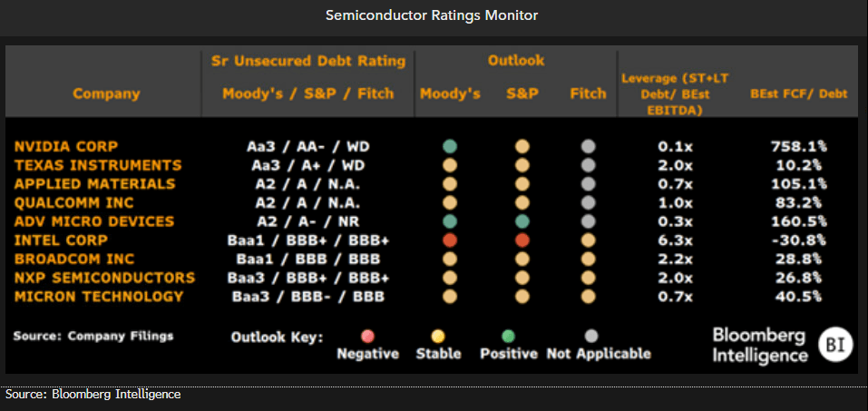
Task: Click Intel's red S&P outlook dot
Action: pos(522,240)
